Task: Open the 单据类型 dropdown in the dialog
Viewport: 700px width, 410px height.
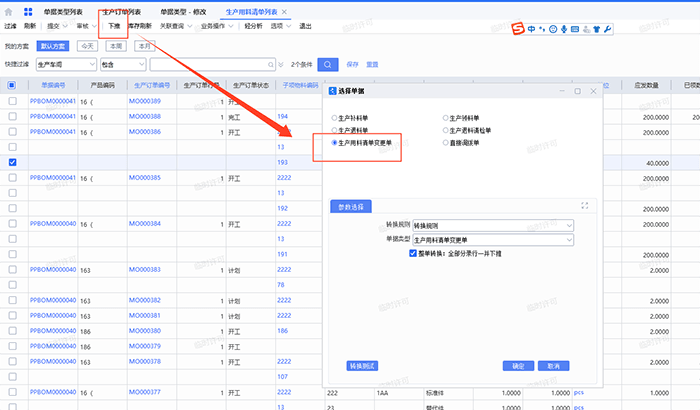Action: 491,240
